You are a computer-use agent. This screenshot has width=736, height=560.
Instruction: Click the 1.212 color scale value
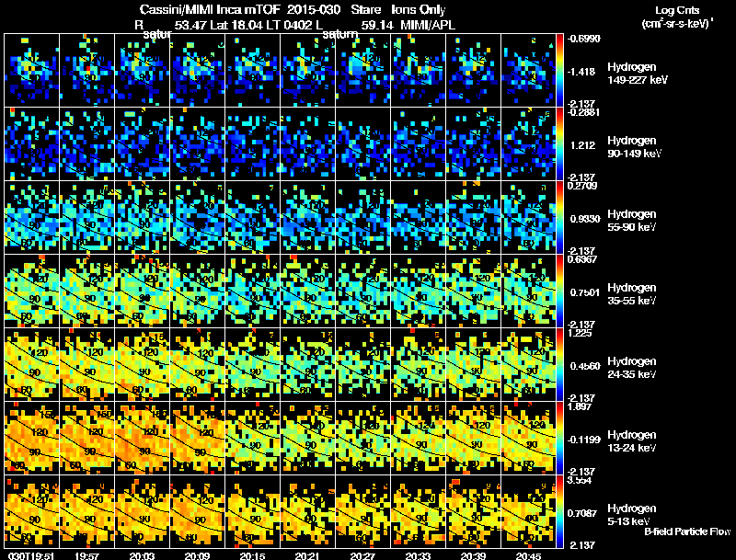(583, 145)
